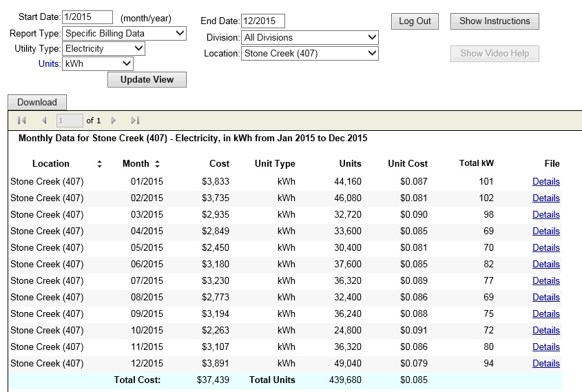Click the Download tab
Viewport: 582px width, 392px height.
pos(37,103)
